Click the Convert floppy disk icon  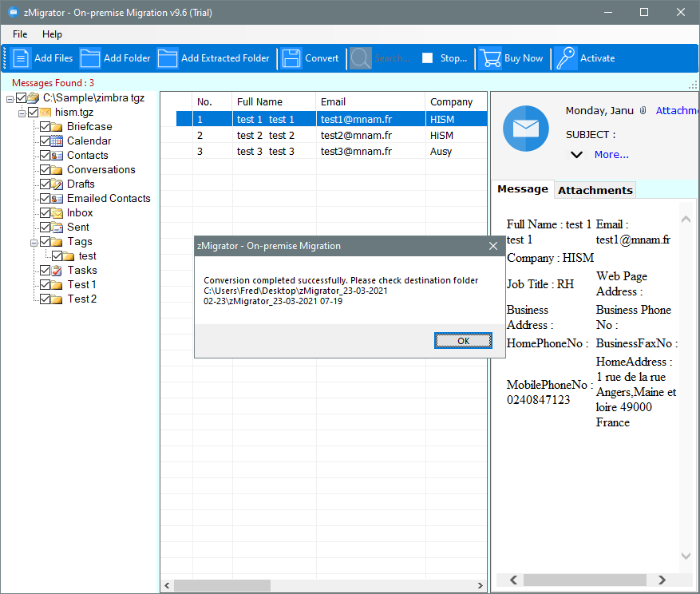point(291,58)
